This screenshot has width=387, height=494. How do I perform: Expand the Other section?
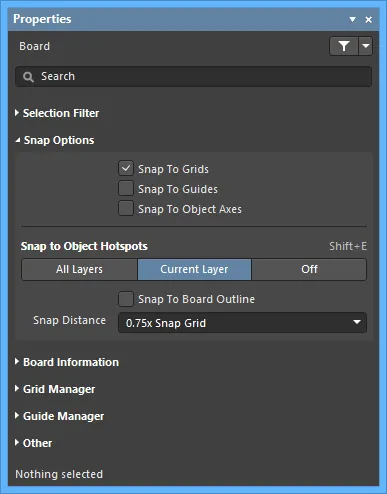33,443
